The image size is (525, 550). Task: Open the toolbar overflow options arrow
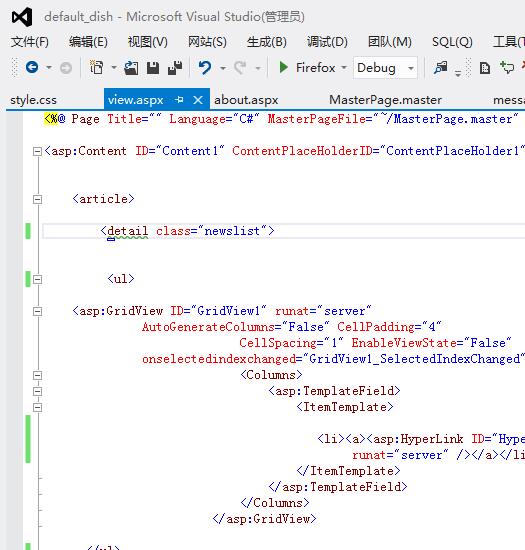tap(458, 73)
